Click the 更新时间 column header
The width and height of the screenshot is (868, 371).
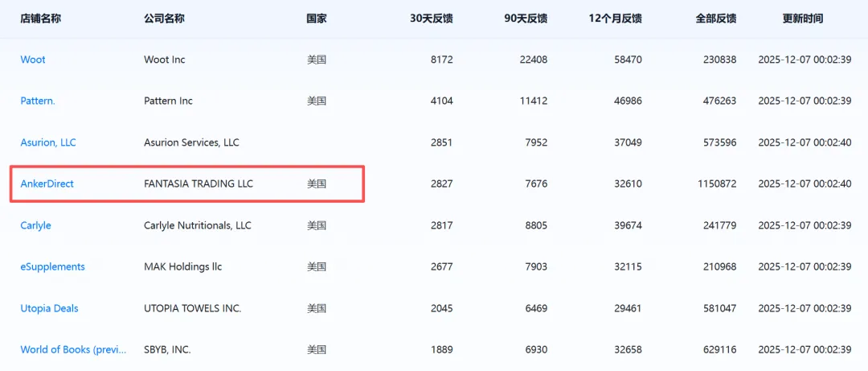803,19
